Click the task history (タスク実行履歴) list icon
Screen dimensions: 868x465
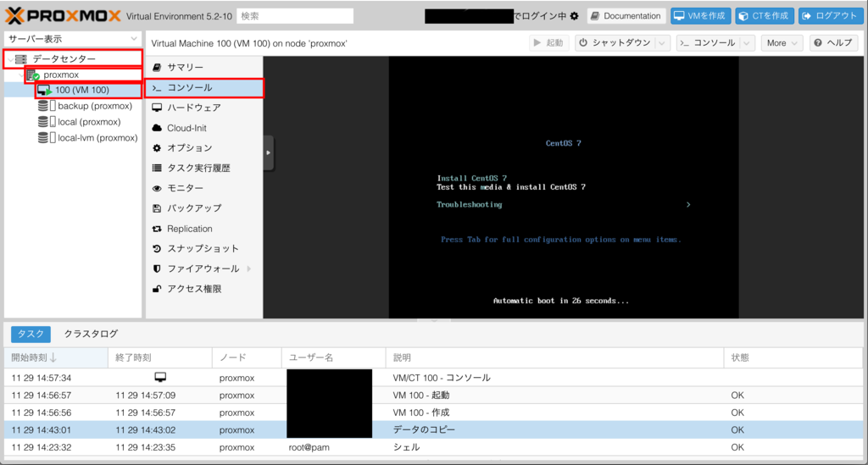point(157,168)
